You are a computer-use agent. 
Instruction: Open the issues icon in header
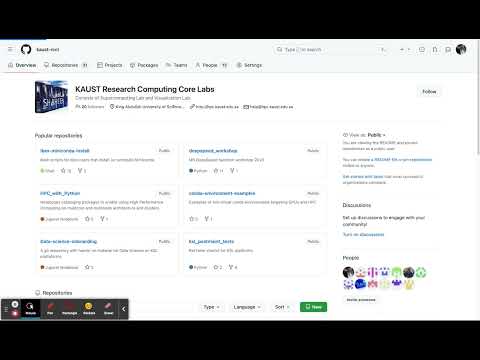(422, 50)
